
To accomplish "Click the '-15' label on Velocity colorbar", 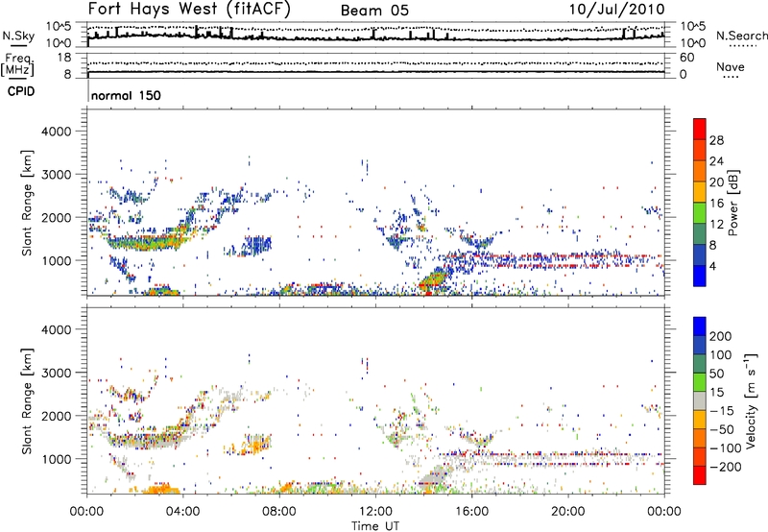I will coord(721,411).
